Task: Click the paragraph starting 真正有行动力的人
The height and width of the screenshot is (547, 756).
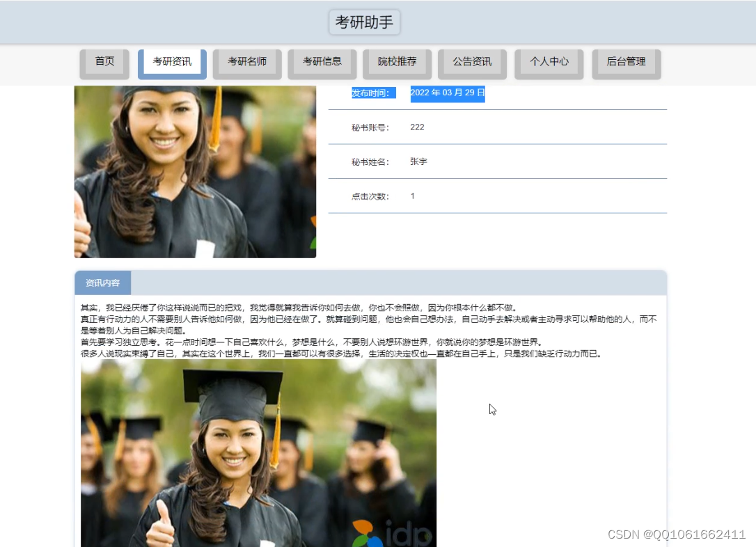Action: [x=369, y=325]
